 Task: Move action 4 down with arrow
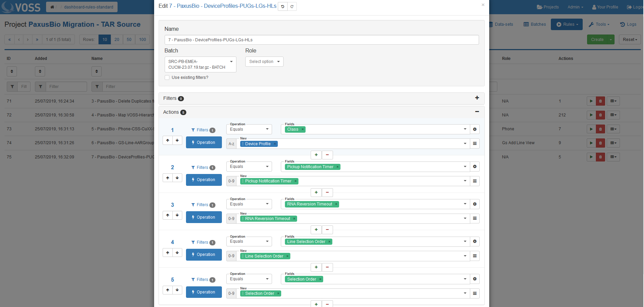pos(177,253)
